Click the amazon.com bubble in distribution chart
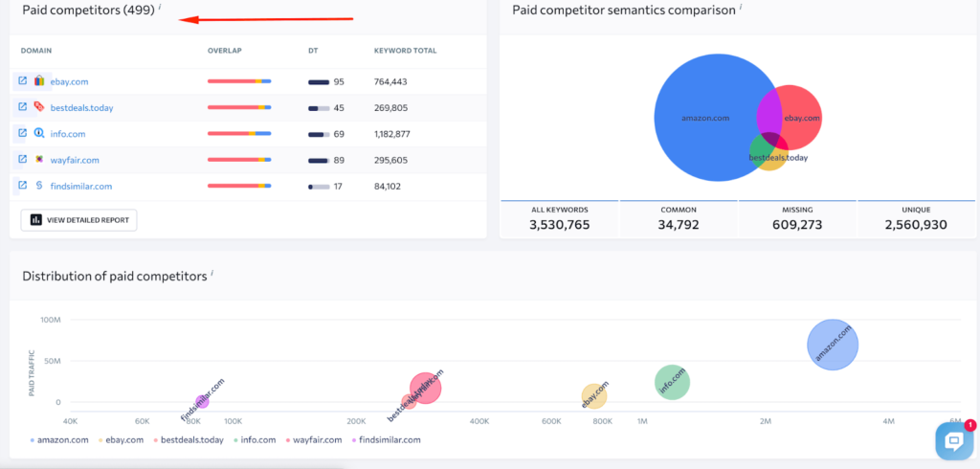The height and width of the screenshot is (469, 980). (833, 345)
